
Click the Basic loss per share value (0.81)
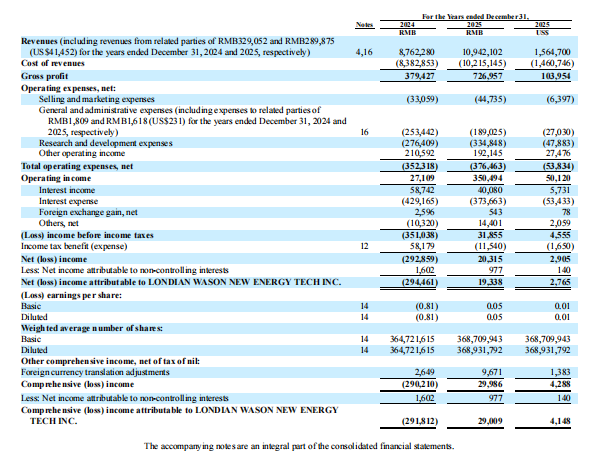pos(426,306)
